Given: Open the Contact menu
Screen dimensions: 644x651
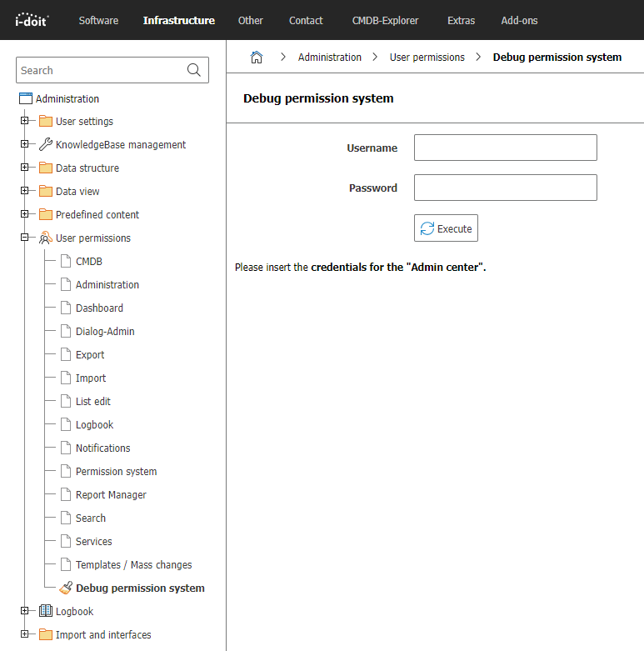Looking at the screenshot, I should click(306, 20).
